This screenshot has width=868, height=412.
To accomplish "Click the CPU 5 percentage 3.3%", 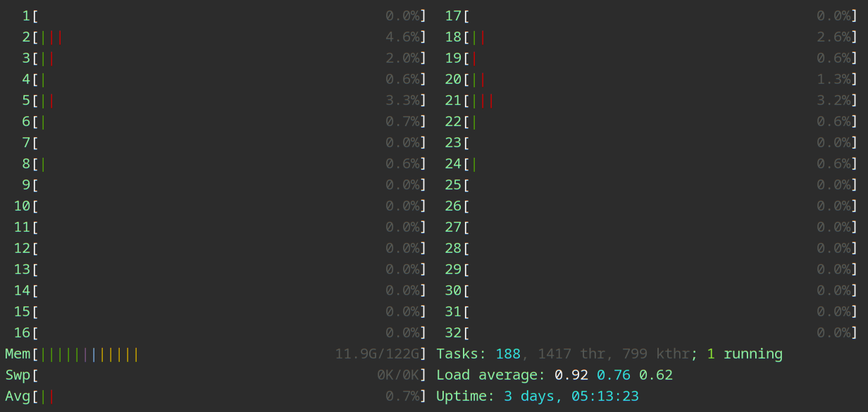I will click(402, 101).
